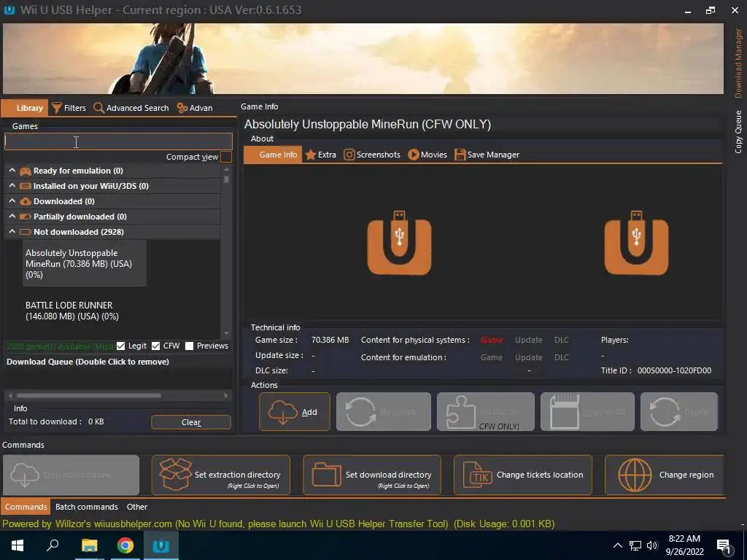The height and width of the screenshot is (560, 747).
Task: Click the taskbar clock showing 8:22 AM
Action: click(x=684, y=545)
